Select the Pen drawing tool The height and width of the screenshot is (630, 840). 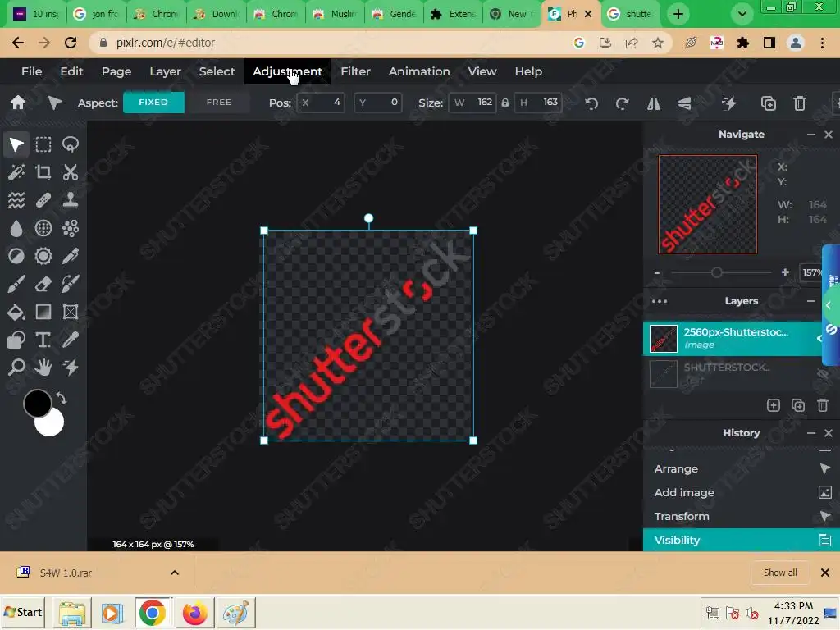click(71, 256)
